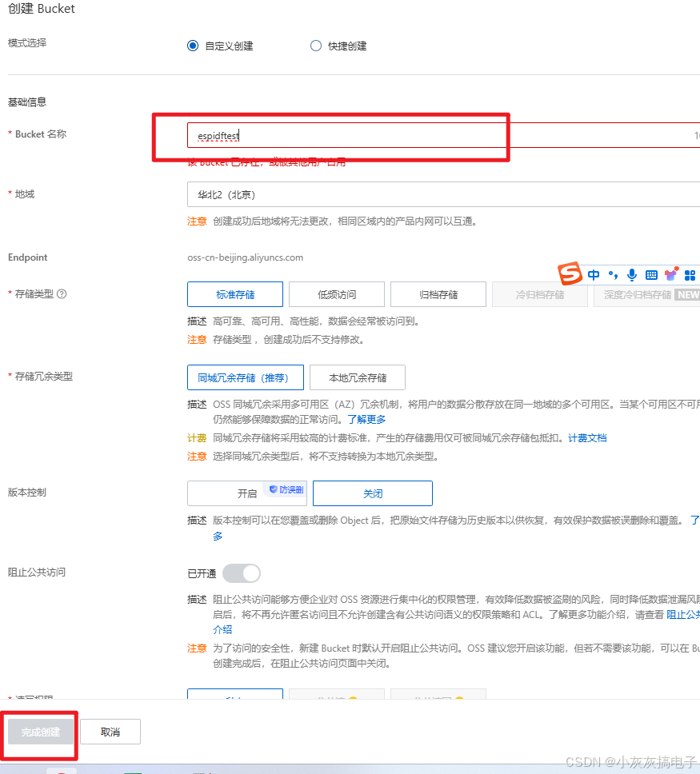Click the Sogou input method S logo

(570, 274)
